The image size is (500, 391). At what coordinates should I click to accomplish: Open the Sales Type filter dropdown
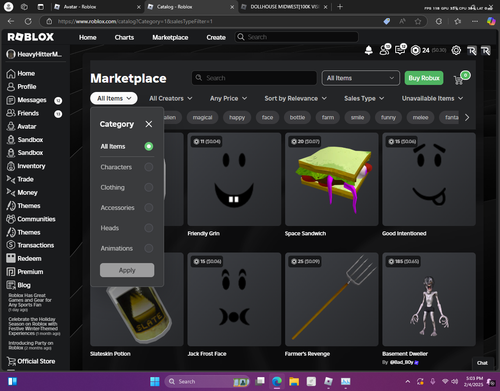click(364, 98)
